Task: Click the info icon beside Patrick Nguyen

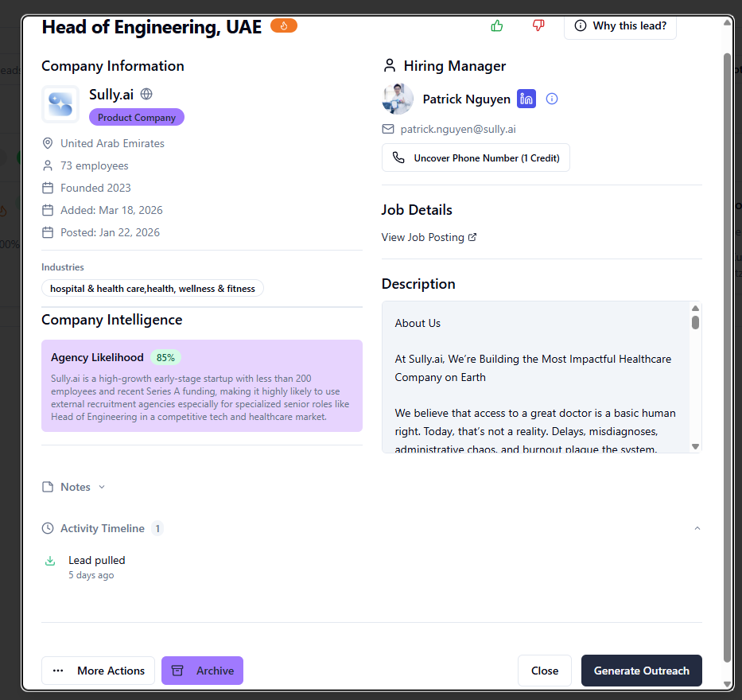Action: pyautogui.click(x=552, y=99)
